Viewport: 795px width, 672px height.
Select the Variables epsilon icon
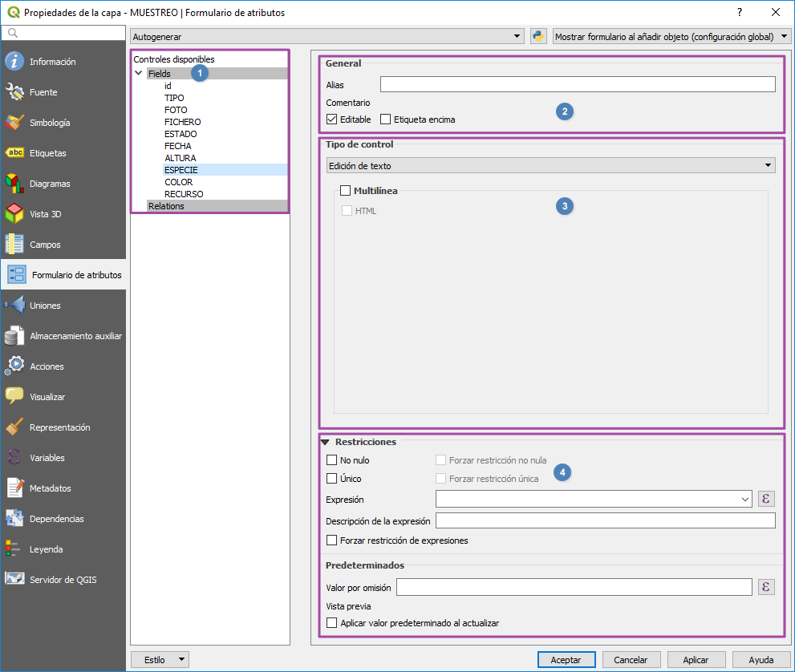point(14,457)
